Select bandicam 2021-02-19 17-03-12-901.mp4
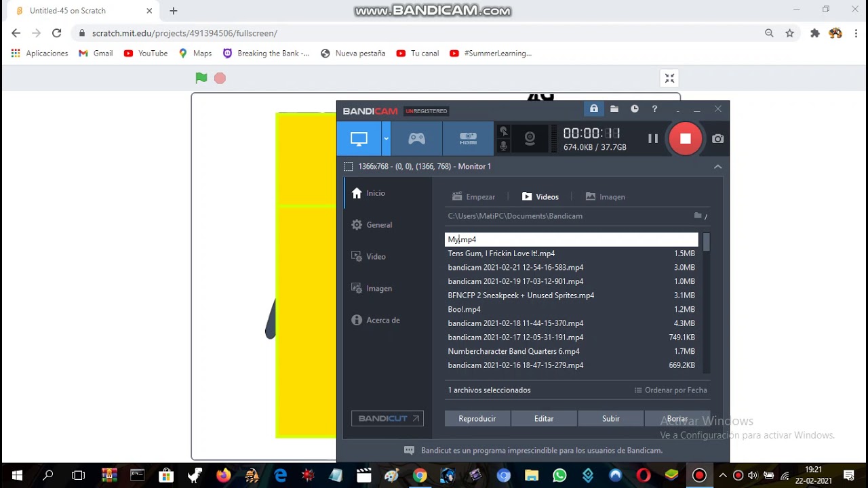868x488 pixels. point(571,281)
